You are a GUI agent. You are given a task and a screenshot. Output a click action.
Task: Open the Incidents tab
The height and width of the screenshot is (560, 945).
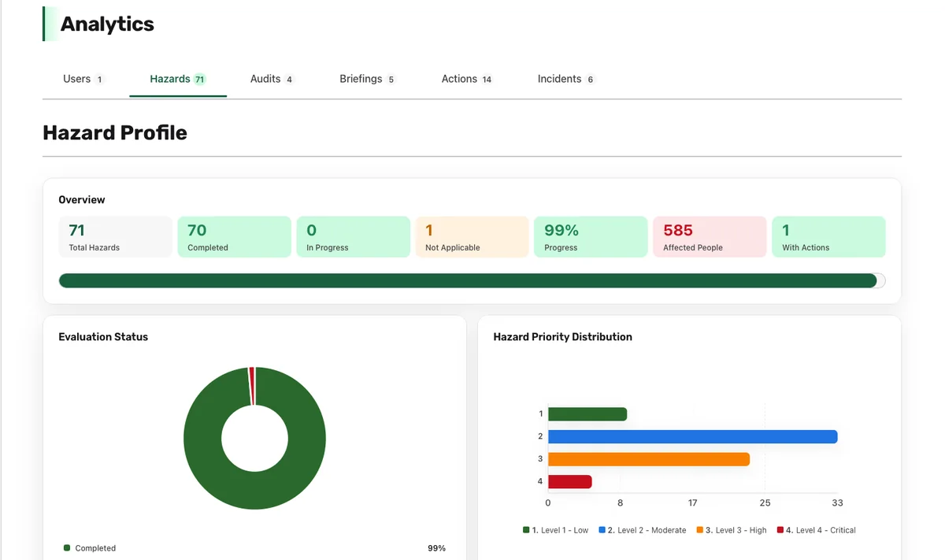(x=566, y=79)
